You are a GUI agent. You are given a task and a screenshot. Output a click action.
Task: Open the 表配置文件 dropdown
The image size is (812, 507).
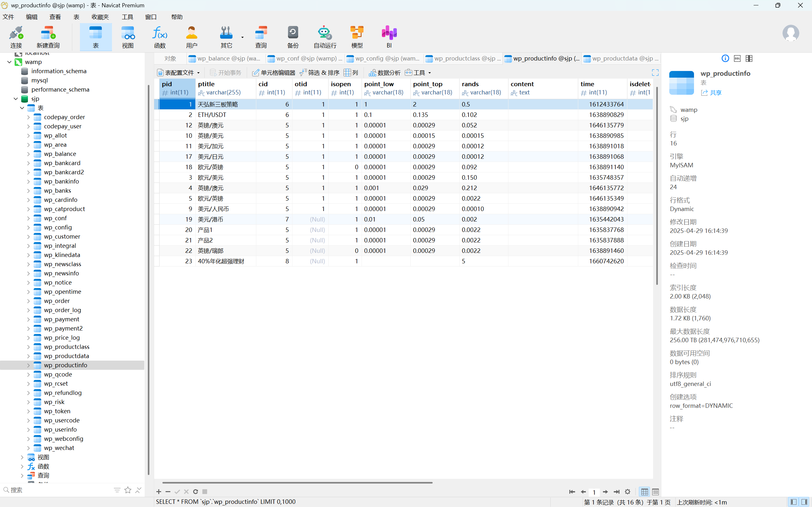point(179,73)
